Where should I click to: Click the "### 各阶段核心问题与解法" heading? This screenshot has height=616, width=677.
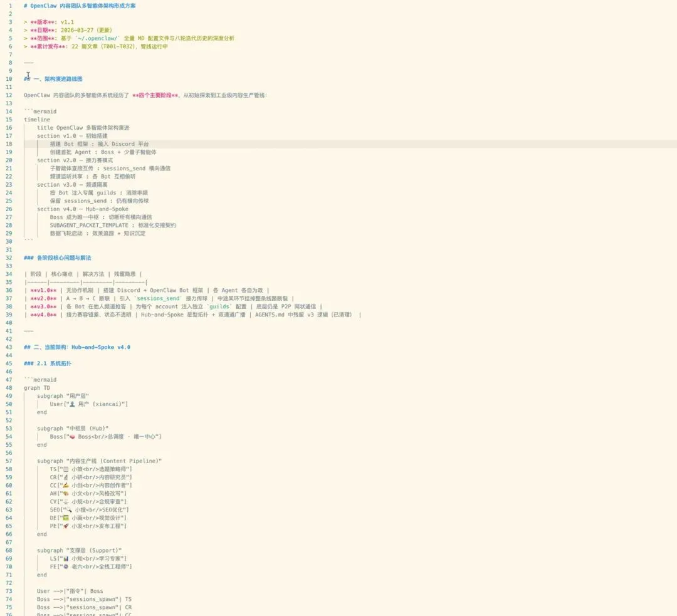coord(58,258)
